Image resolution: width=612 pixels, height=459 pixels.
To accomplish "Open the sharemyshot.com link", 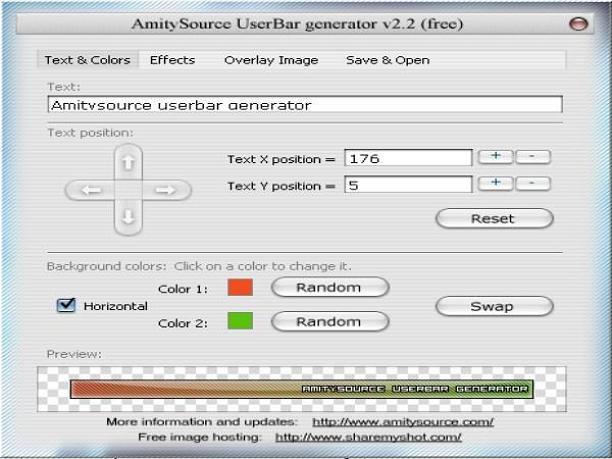I will pos(368,437).
